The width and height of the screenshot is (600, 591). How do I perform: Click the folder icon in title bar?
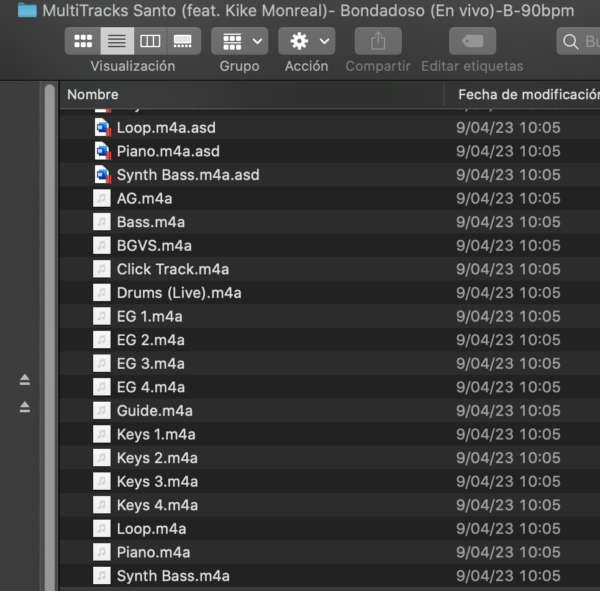27,10
